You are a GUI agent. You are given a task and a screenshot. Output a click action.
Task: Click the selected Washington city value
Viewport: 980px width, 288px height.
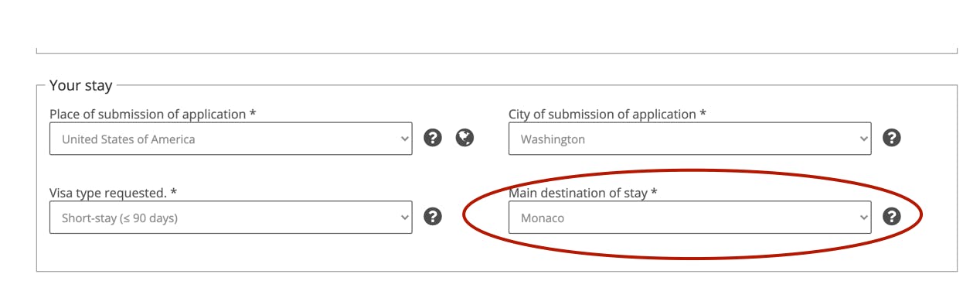click(x=553, y=139)
